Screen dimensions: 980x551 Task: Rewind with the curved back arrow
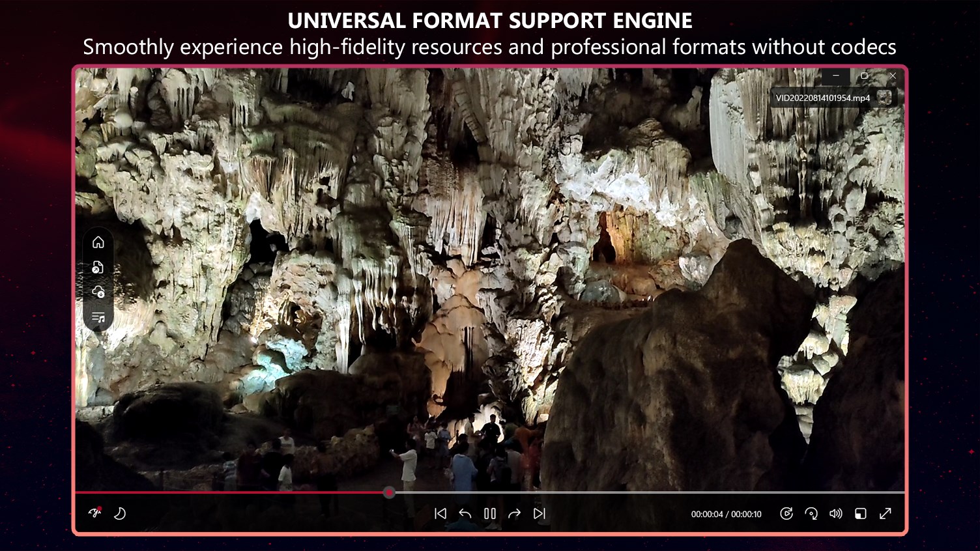pos(465,513)
